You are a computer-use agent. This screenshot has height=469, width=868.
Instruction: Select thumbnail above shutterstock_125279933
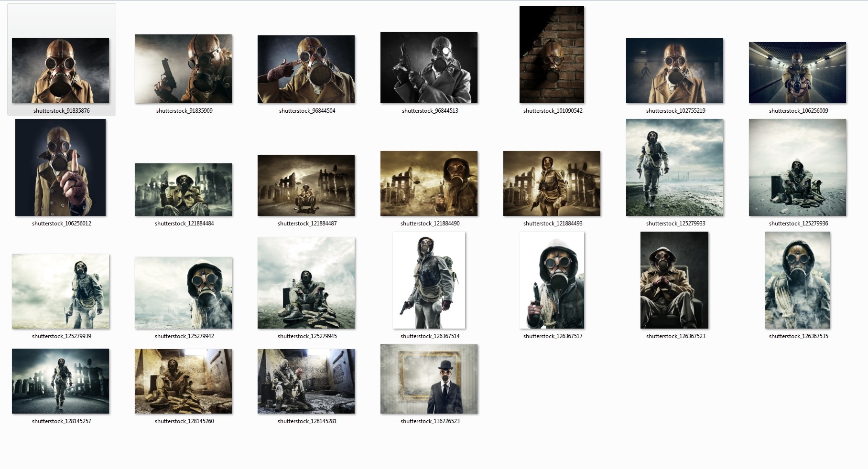tap(675, 167)
